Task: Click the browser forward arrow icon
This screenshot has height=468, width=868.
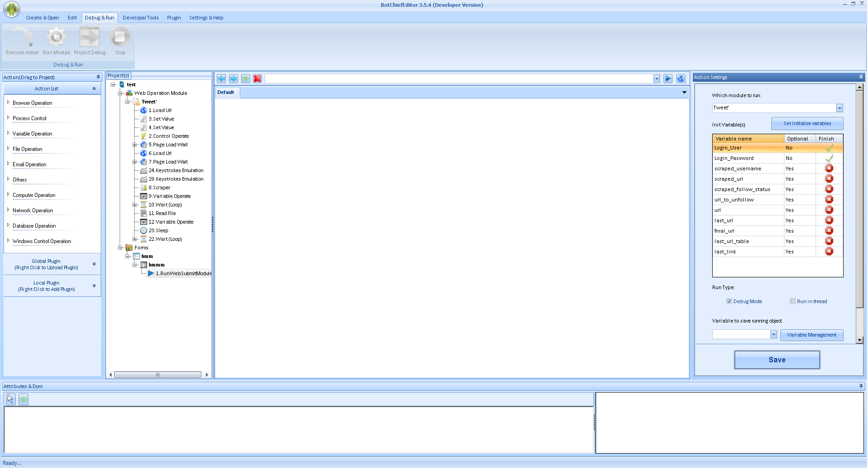Action: point(233,79)
